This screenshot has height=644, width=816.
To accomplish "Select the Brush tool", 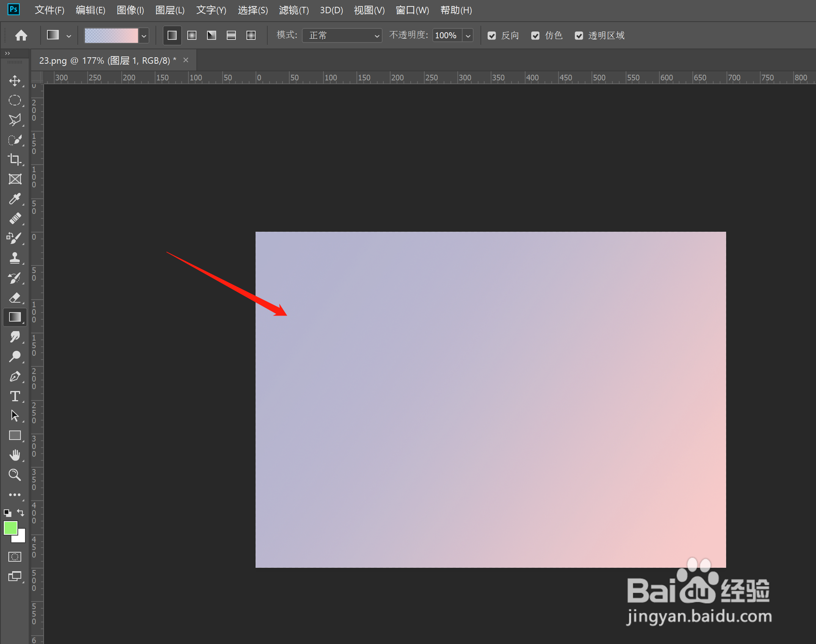I will [15, 238].
